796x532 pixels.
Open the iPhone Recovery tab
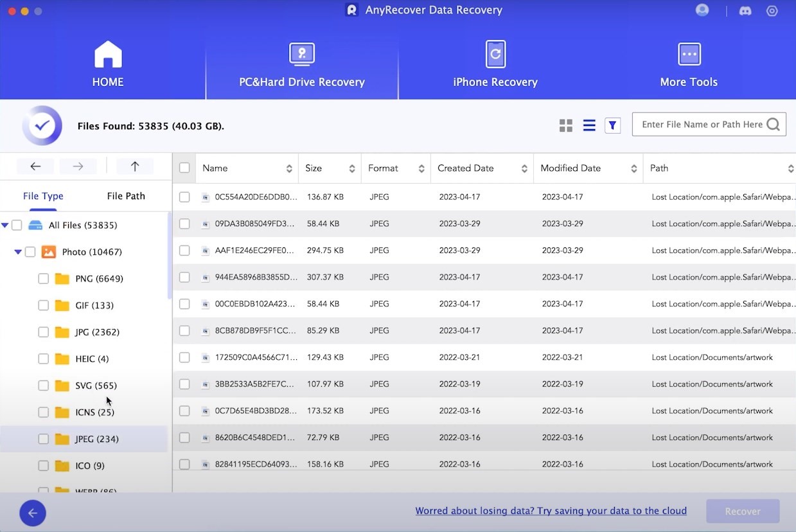click(x=495, y=64)
